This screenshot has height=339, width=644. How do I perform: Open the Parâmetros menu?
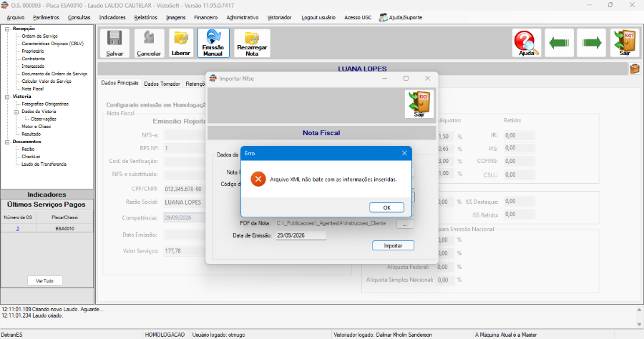46,18
